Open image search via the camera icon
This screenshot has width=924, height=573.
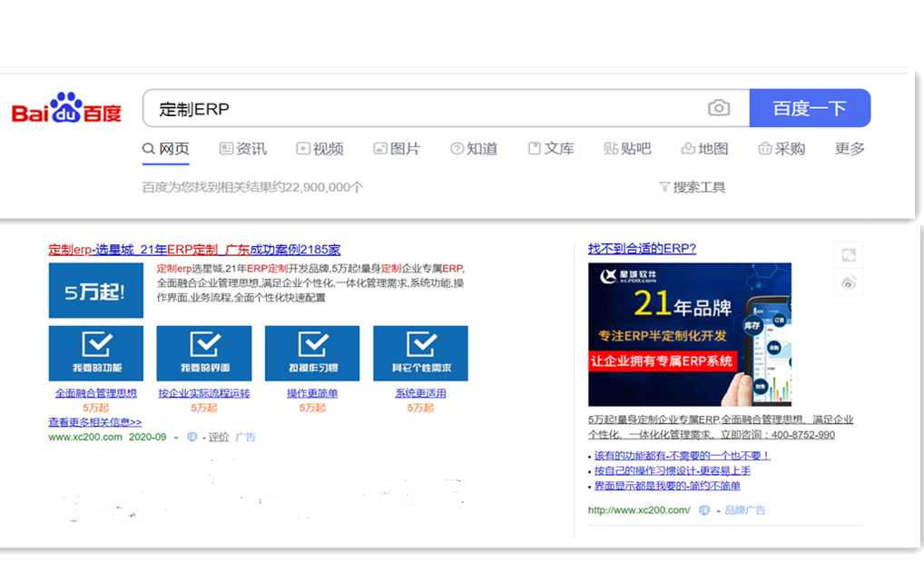click(718, 108)
